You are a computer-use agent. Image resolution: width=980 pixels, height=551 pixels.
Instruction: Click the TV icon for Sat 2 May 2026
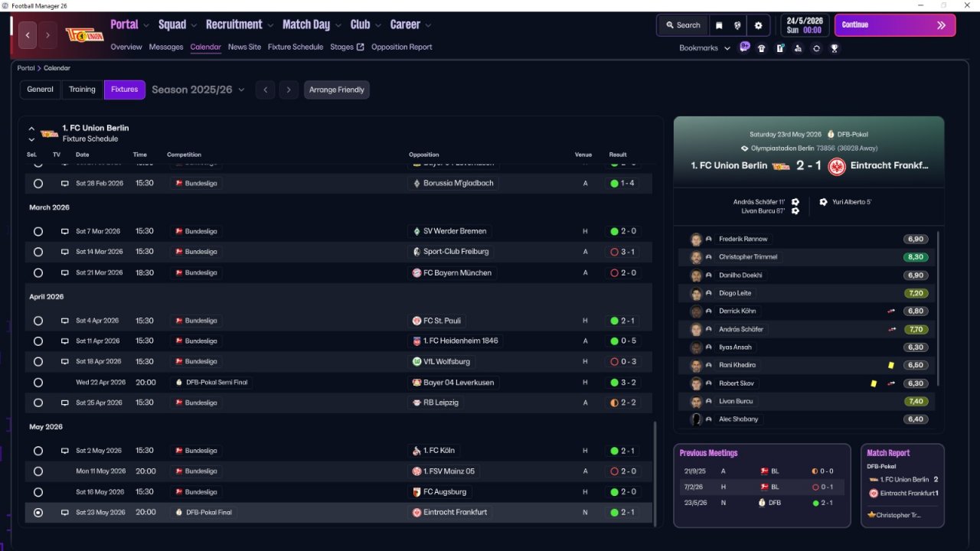[65, 451]
